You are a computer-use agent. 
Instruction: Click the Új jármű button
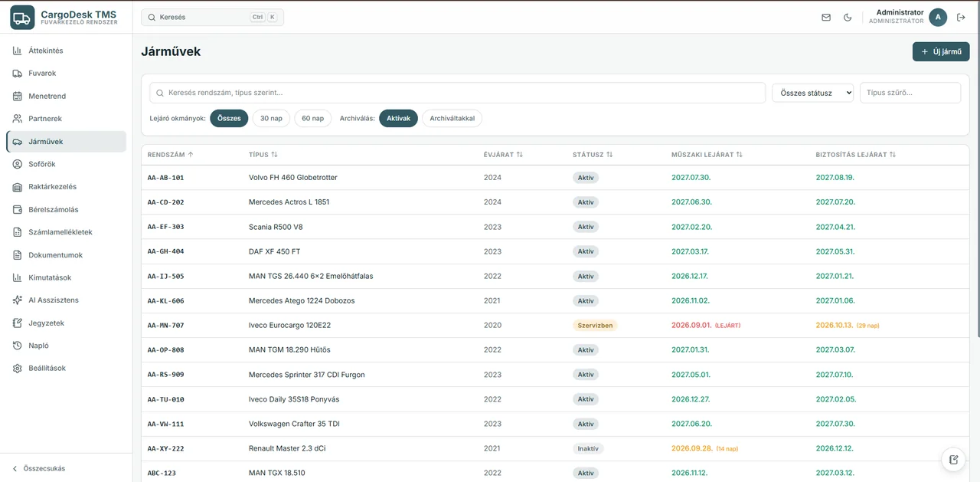point(941,51)
